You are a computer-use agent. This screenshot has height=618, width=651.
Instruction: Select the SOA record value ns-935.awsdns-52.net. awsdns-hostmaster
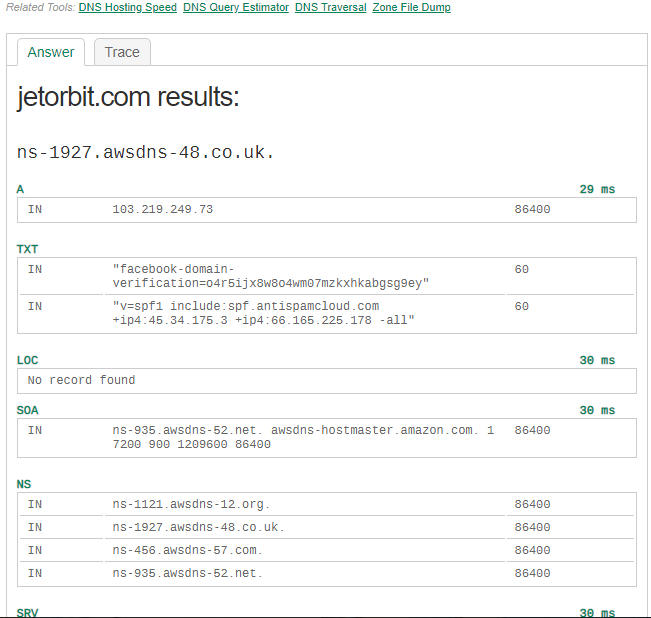click(303, 437)
